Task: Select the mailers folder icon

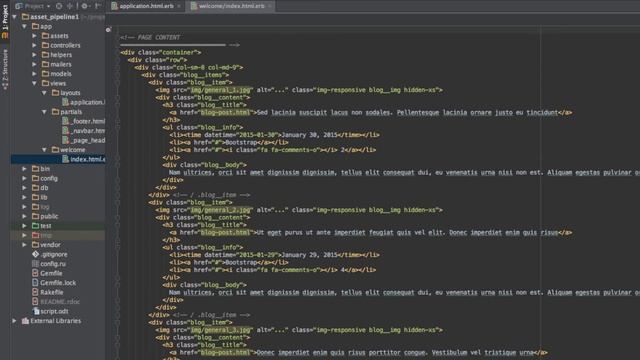Action: 45,64
